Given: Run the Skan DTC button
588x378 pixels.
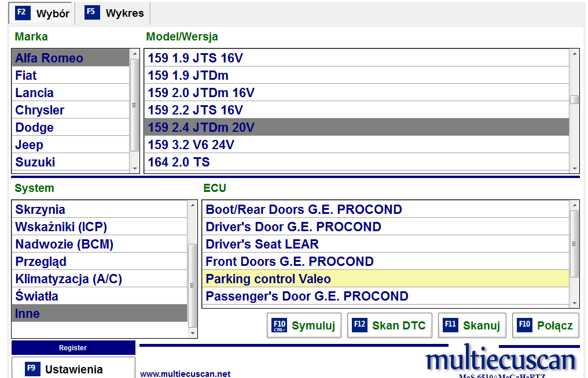Looking at the screenshot, I should point(389,325).
